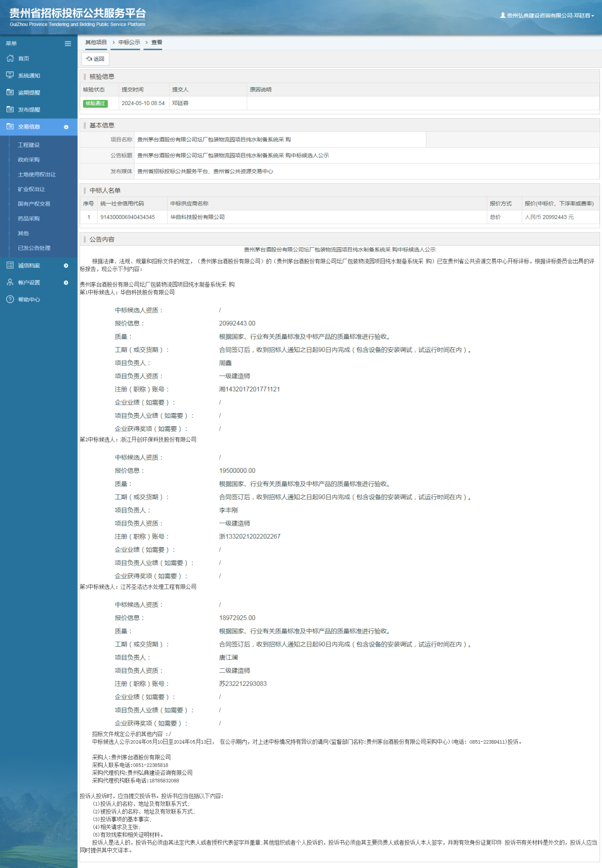Click bid price 人民币 20992443 元
602x868 pixels.
(549, 217)
